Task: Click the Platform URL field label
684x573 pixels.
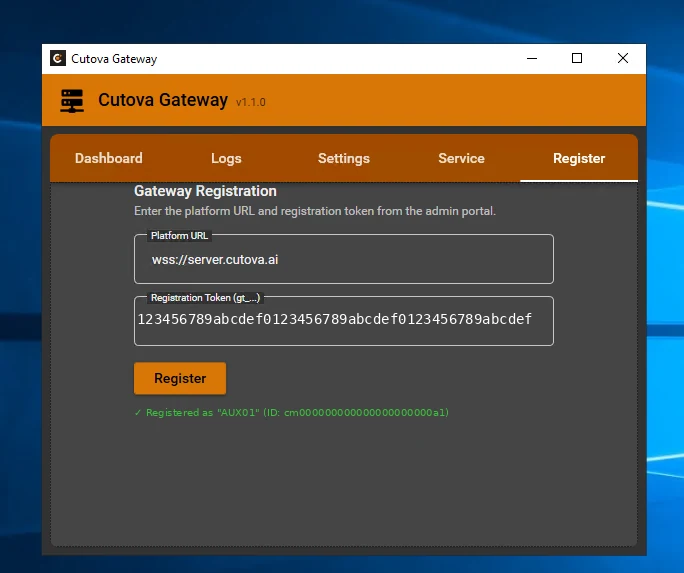Action: tap(179, 235)
